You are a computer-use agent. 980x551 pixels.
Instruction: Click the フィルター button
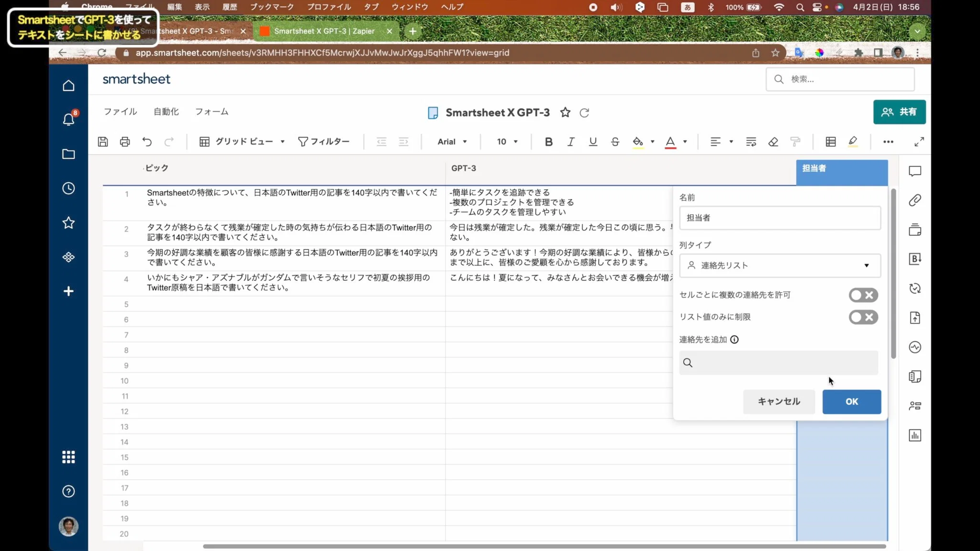[x=324, y=142]
